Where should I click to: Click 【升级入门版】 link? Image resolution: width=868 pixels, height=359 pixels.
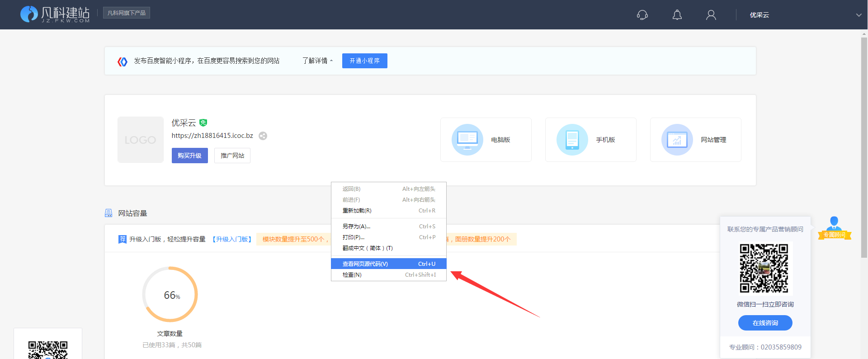pos(231,239)
